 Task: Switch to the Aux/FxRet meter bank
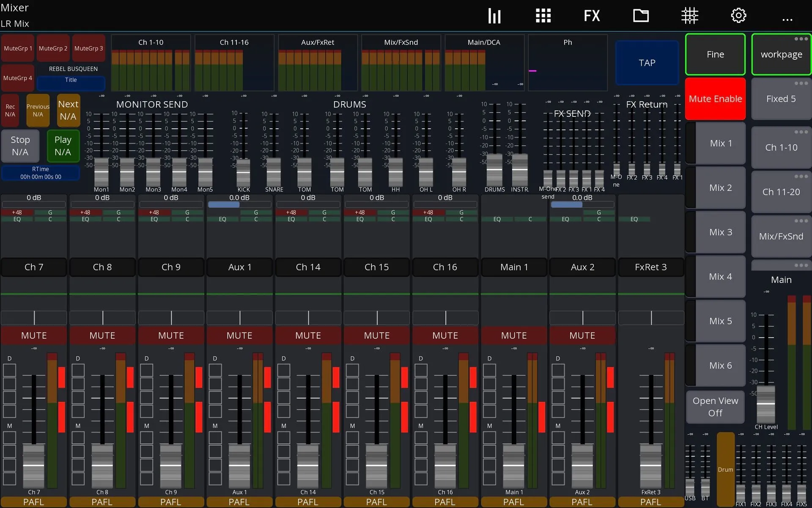[318, 63]
